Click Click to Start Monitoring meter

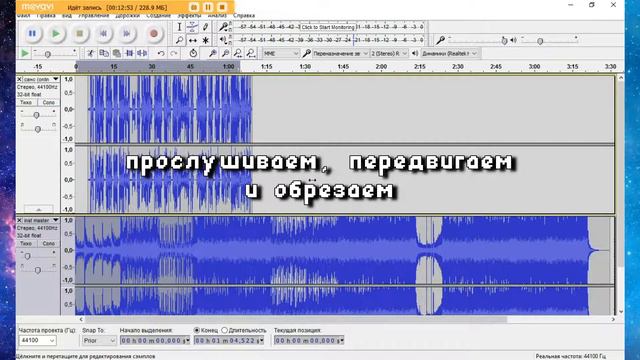click(328, 27)
